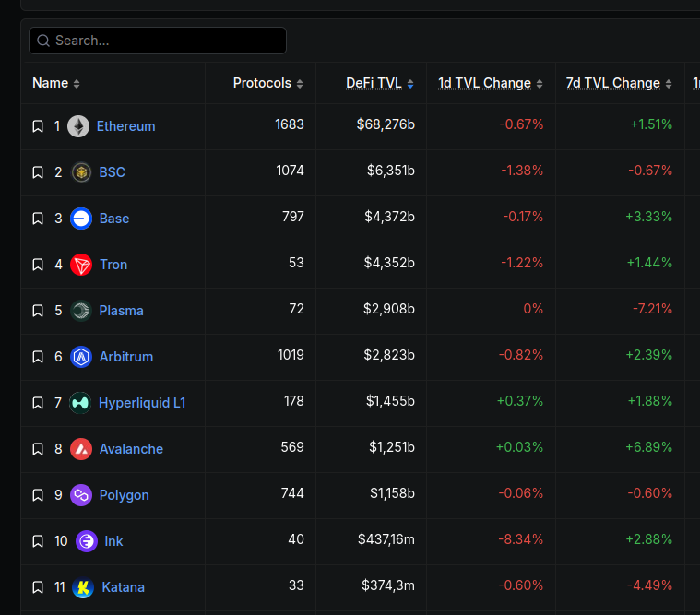Bookmark the Base row
This screenshot has height=615, width=700.
(38, 219)
